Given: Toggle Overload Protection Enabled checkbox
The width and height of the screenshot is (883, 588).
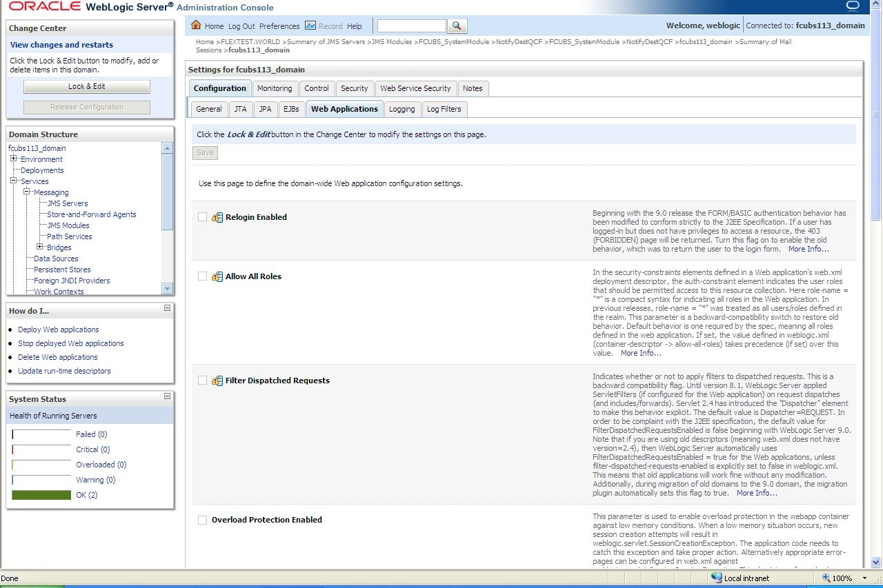Looking at the screenshot, I should click(202, 520).
